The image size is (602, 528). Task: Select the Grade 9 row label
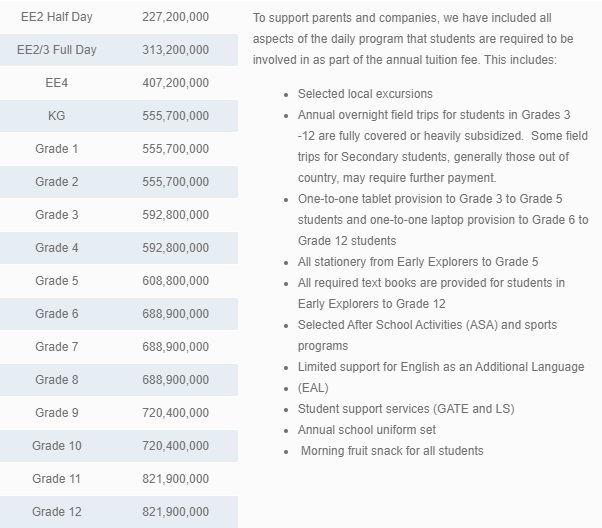tap(56, 413)
